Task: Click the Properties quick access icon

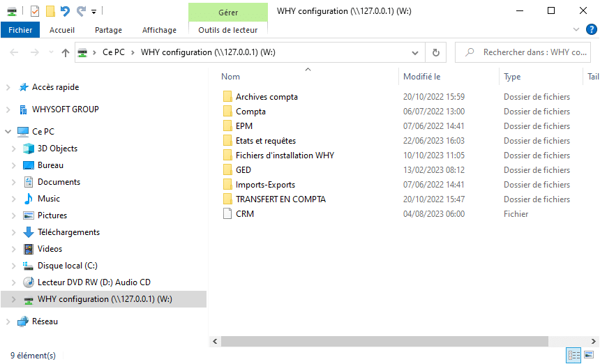Action: tap(34, 11)
